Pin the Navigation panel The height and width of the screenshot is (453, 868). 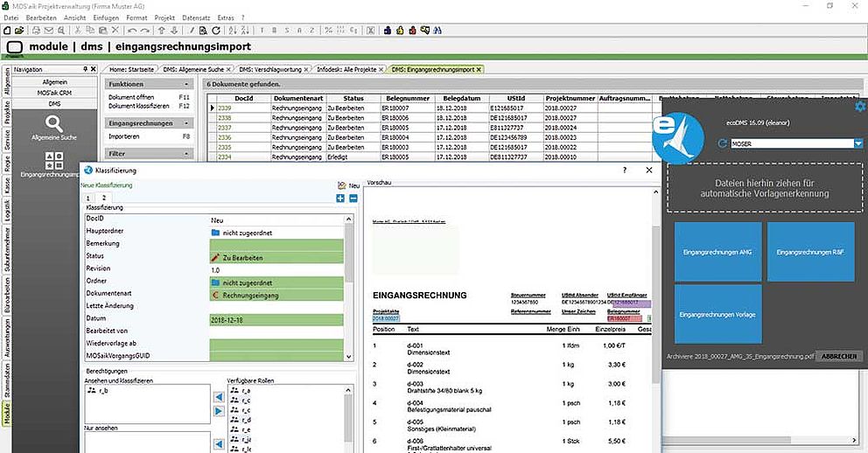click(86, 69)
